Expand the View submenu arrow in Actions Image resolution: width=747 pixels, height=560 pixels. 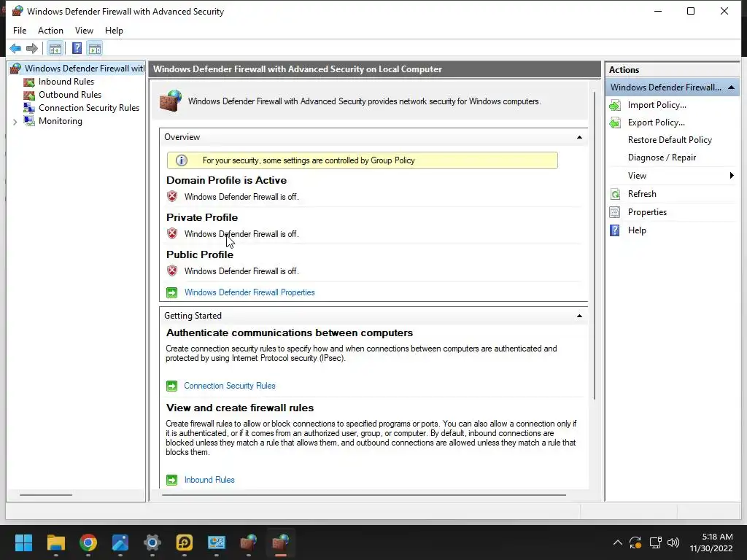point(732,176)
